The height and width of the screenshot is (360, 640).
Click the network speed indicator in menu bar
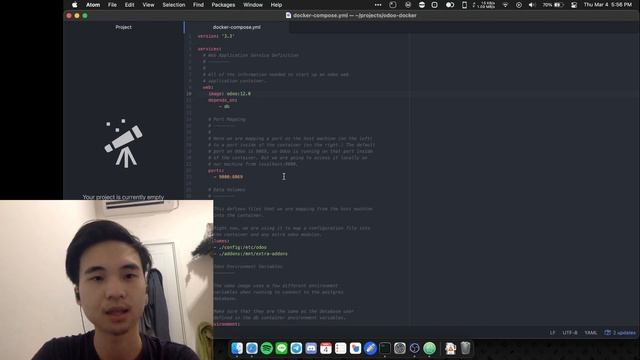pos(484,5)
